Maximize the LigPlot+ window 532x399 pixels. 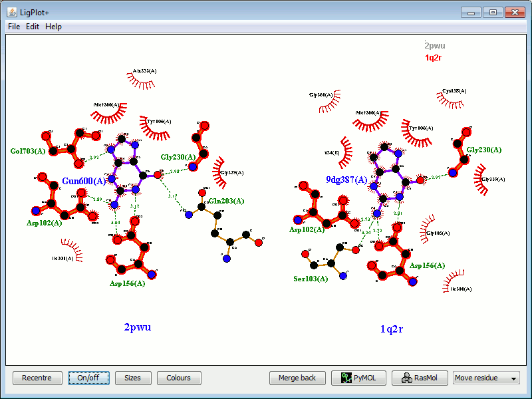[493, 12]
